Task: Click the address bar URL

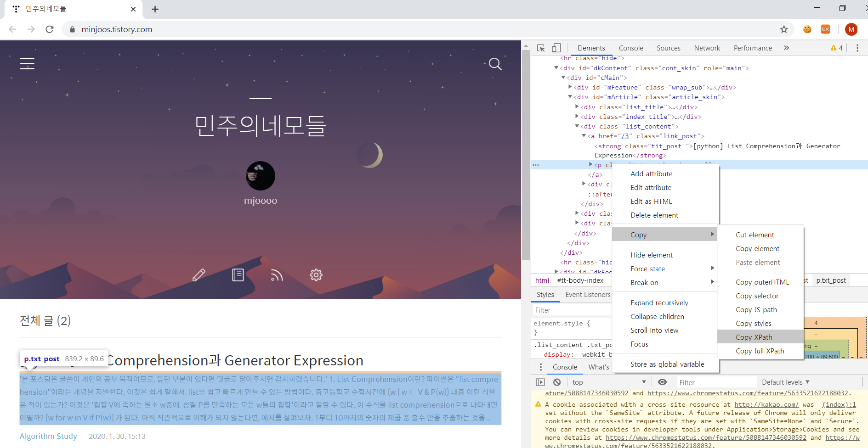Action: click(117, 29)
